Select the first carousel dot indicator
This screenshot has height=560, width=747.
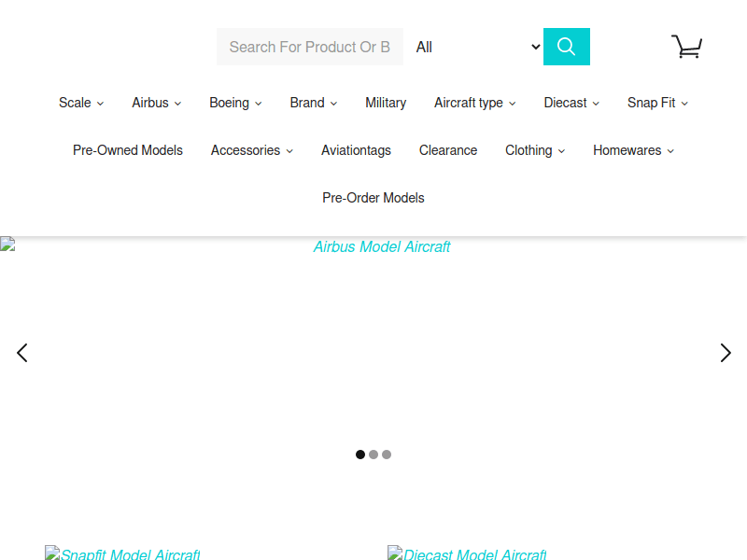tap(360, 455)
